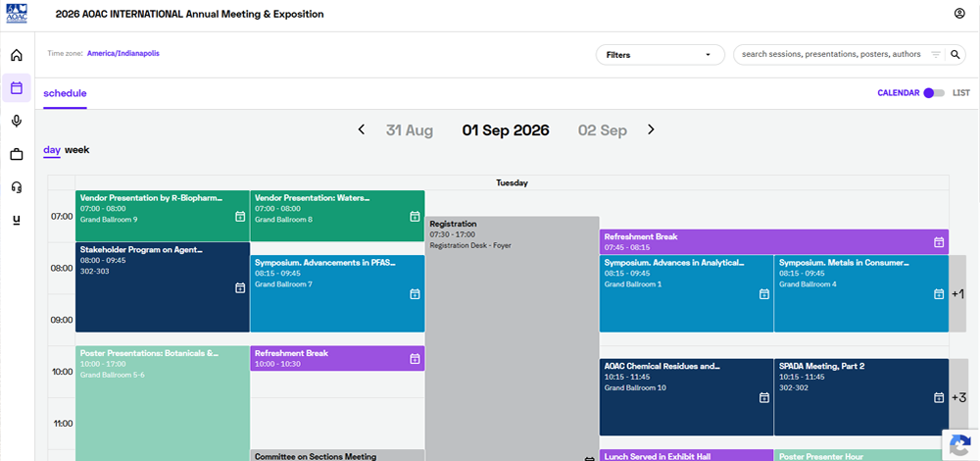The width and height of the screenshot is (980, 461).
Task: Select the day view tab
Action: [52, 150]
